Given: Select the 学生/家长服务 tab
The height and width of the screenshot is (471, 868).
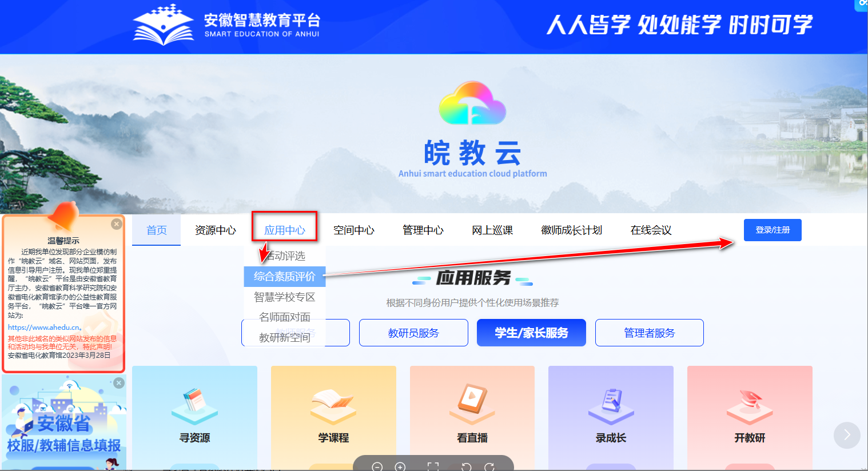Looking at the screenshot, I should (x=531, y=333).
